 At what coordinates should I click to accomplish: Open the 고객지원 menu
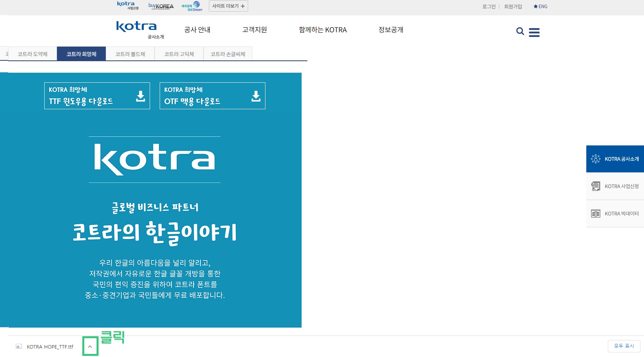(255, 30)
